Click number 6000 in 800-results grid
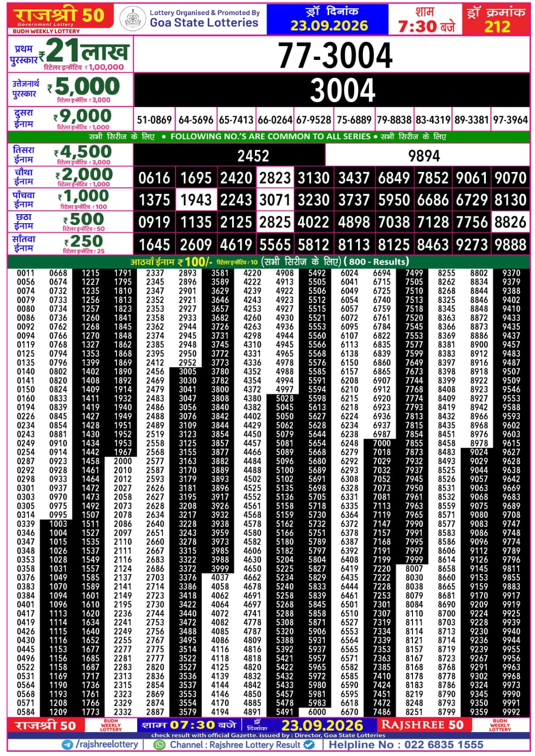Screen dimensions: 535x756 317,712
